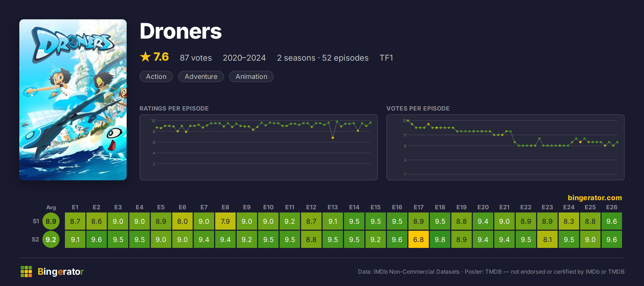Open the Droners poster thumbnail

tap(73, 100)
